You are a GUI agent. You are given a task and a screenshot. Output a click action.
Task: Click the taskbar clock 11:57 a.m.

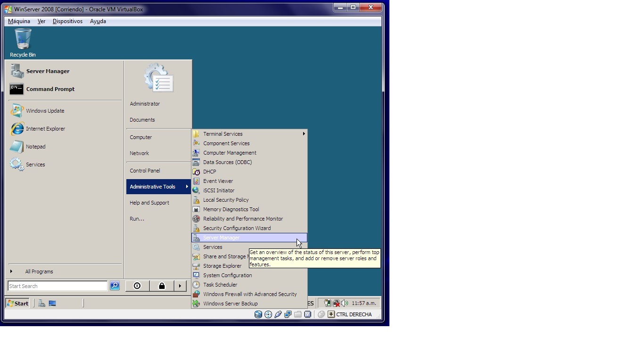(364, 303)
